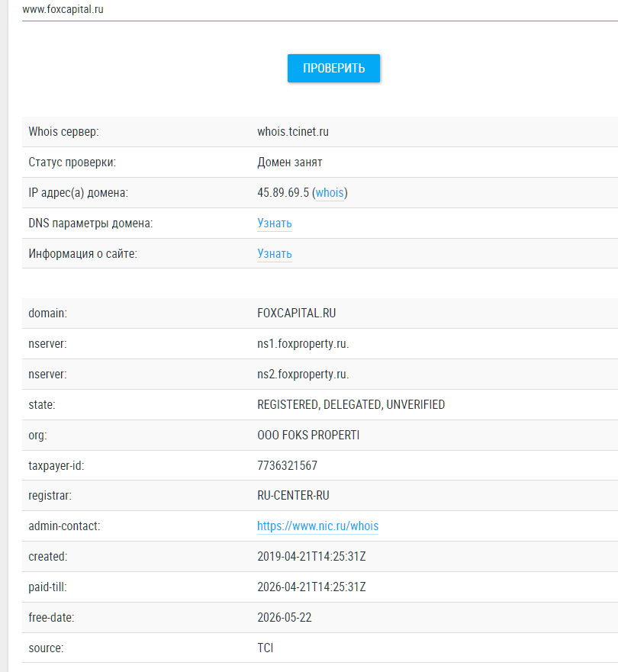Click the registrar: label

click(x=50, y=496)
